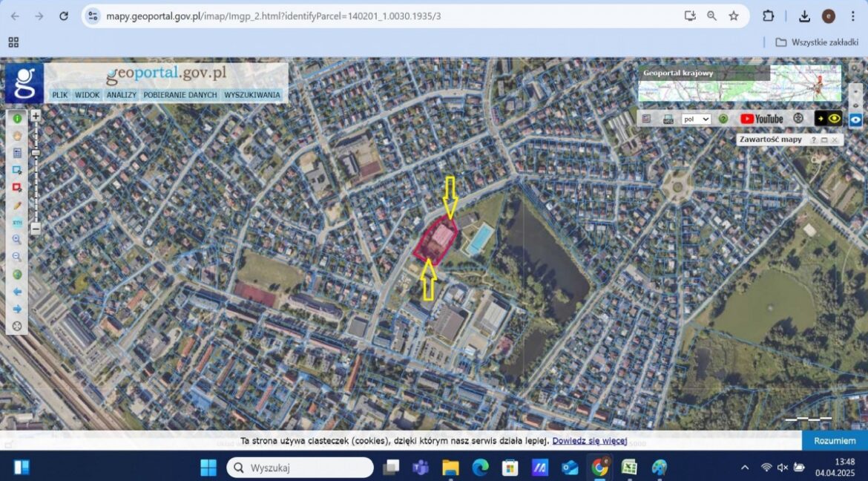Screen dimensions: 868x481
Task: Toggle the blue eye visibility button
Action: [x=856, y=120]
